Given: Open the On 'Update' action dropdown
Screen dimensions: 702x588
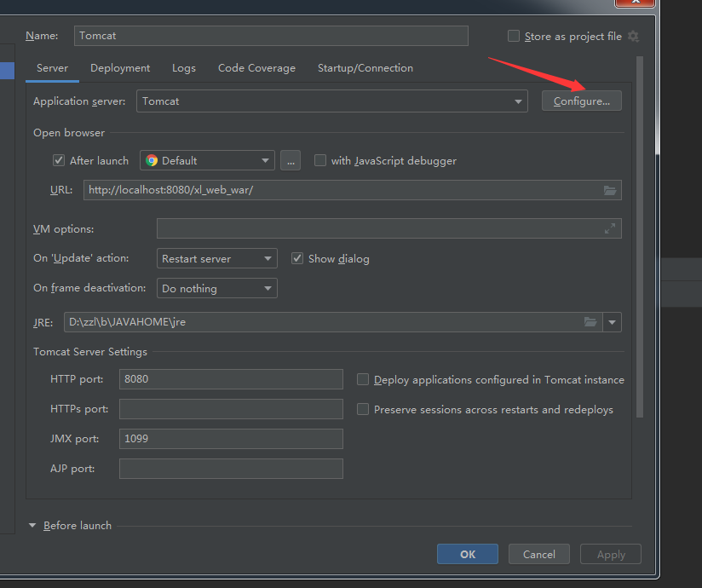Looking at the screenshot, I should 217,258.
